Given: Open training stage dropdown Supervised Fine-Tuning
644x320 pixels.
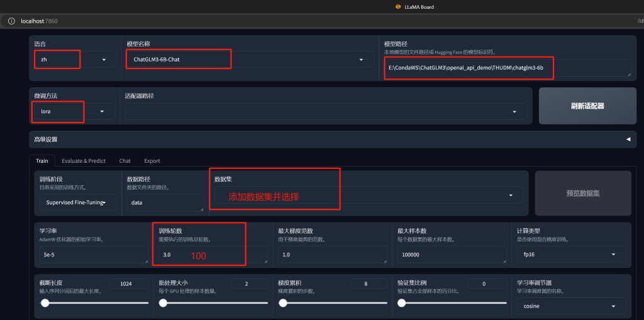Looking at the screenshot, I should [78, 202].
